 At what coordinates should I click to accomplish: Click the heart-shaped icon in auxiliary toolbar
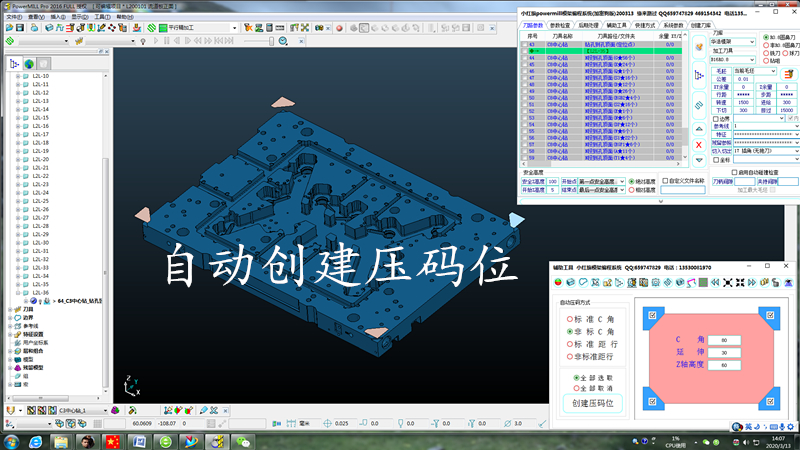point(583,282)
